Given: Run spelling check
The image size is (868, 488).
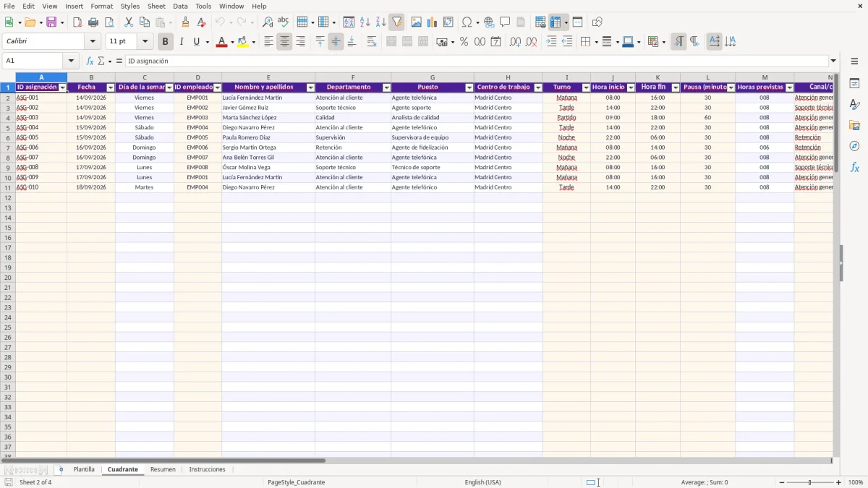Looking at the screenshot, I should [x=284, y=22].
